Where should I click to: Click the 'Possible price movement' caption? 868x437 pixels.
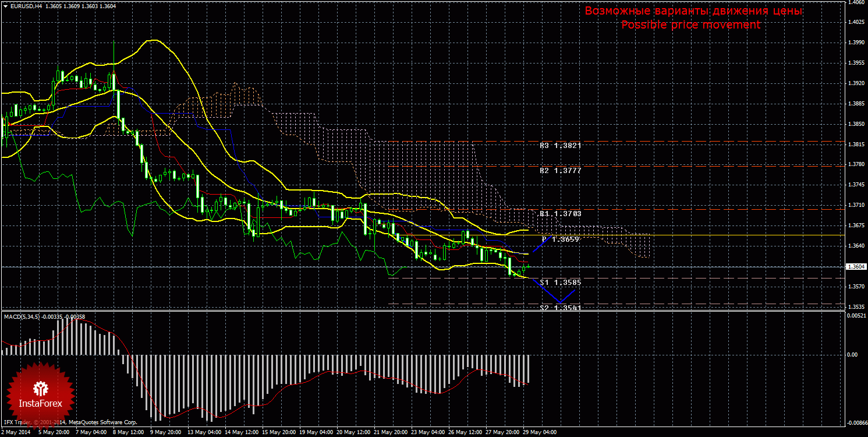pyautogui.click(x=690, y=25)
